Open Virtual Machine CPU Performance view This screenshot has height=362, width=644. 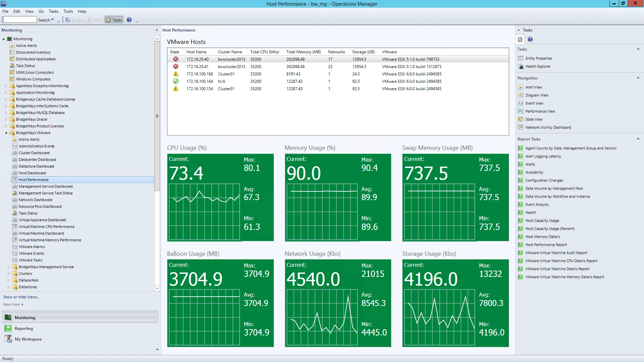point(46,227)
